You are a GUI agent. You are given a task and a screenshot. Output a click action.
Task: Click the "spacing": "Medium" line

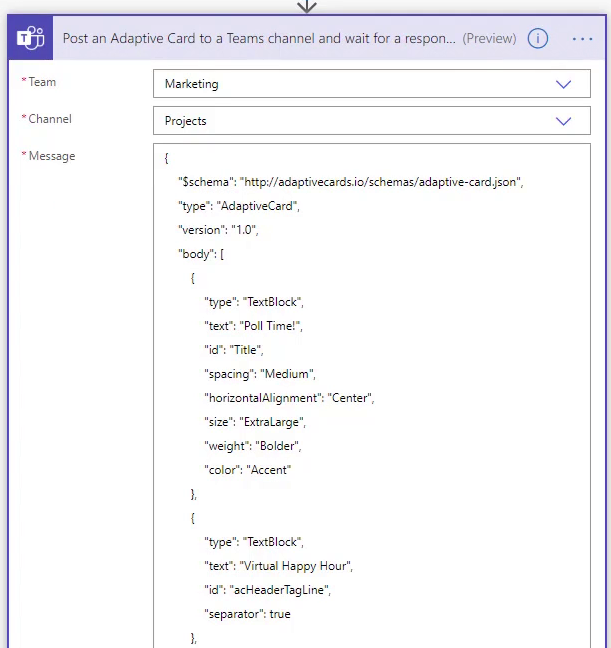coord(260,374)
